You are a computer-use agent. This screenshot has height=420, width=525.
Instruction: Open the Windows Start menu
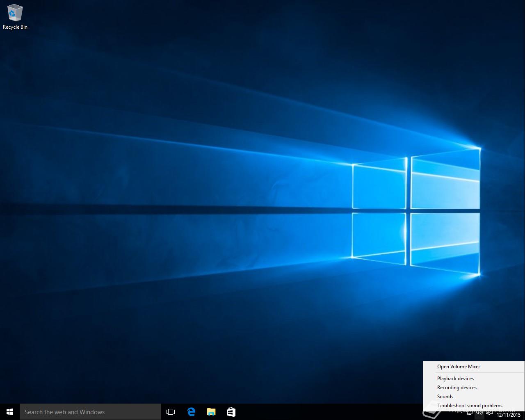[x=10, y=412]
